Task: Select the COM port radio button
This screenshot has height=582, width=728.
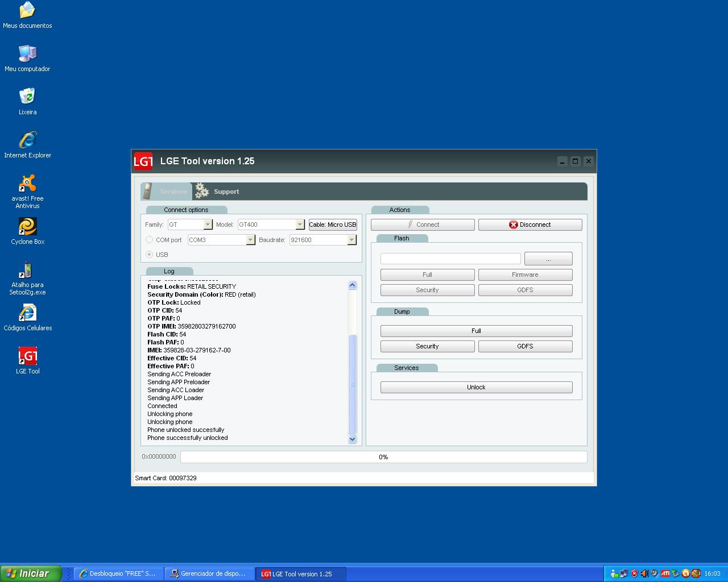Action: [150, 240]
